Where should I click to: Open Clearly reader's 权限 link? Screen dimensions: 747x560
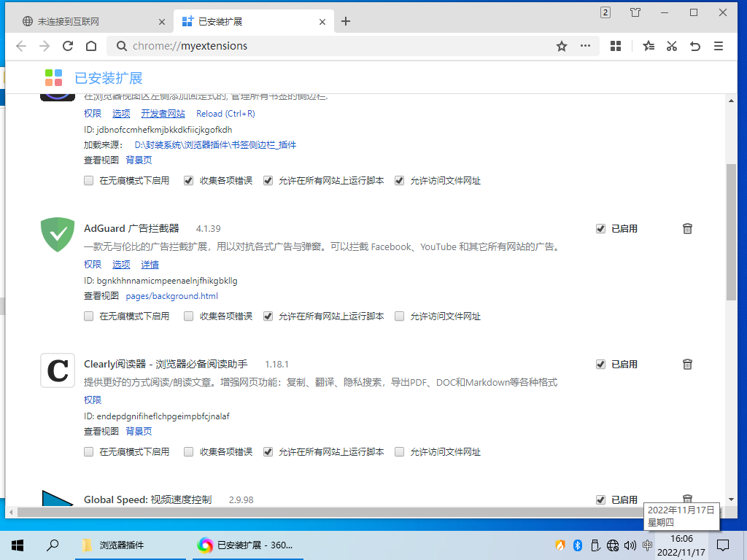pyautogui.click(x=93, y=400)
